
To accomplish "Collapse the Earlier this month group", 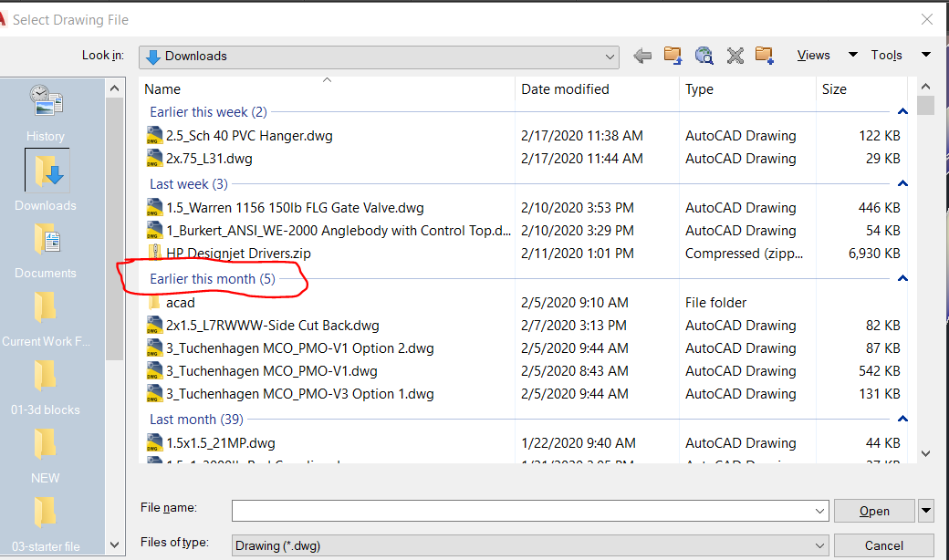I will (902, 279).
